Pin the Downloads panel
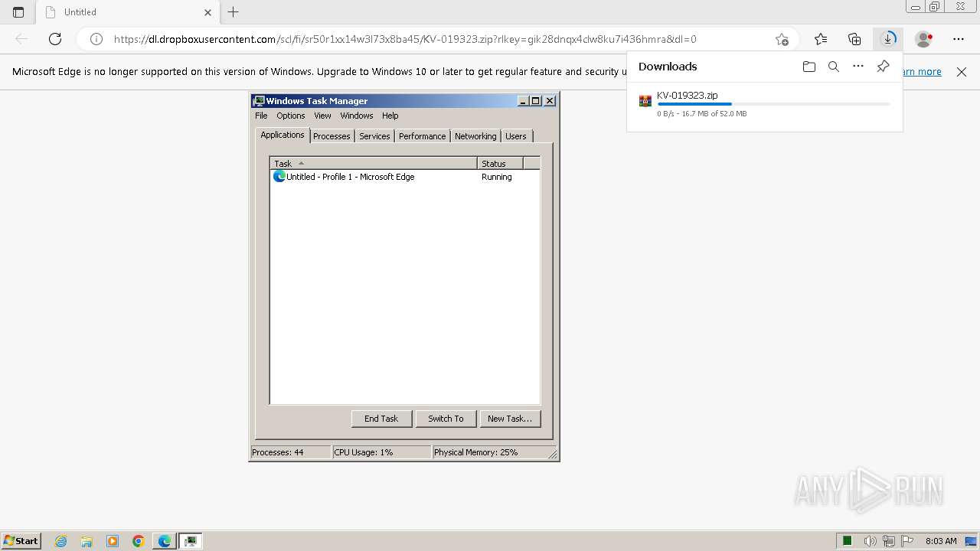This screenshot has height=551, width=980. click(883, 67)
